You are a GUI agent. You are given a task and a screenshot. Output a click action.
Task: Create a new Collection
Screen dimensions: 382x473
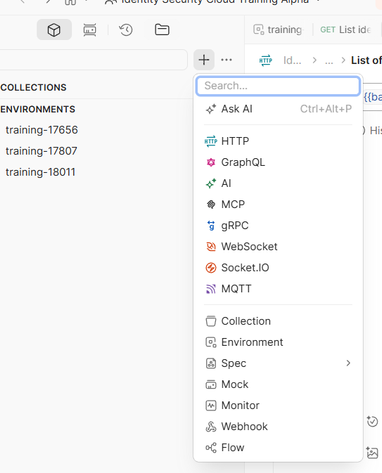278,321
